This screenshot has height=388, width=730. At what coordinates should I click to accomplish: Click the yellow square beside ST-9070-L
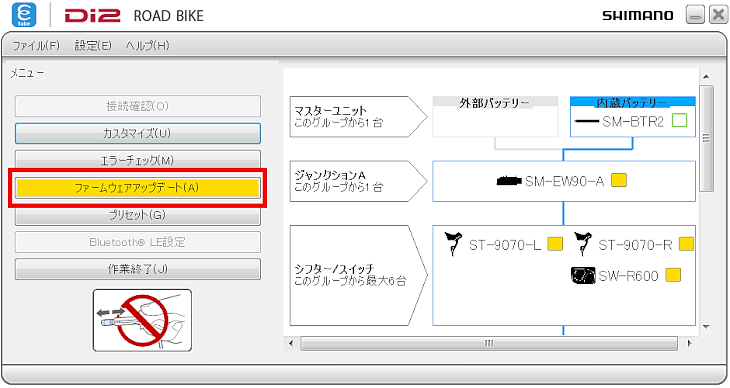click(x=555, y=244)
